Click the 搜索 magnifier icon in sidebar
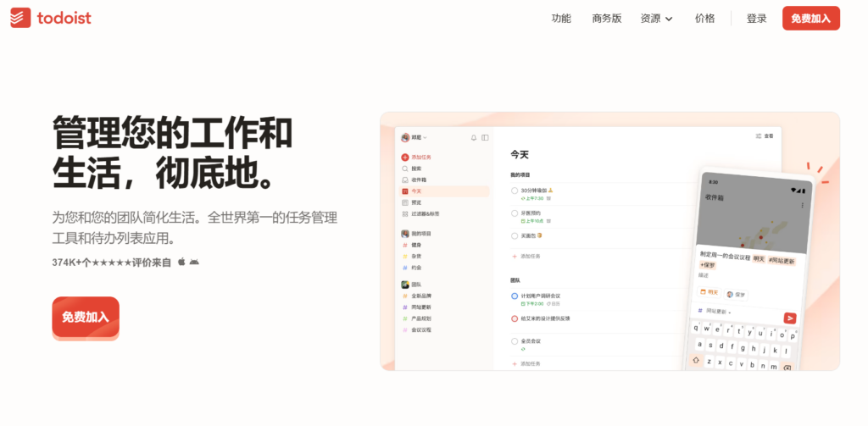 [x=405, y=169]
